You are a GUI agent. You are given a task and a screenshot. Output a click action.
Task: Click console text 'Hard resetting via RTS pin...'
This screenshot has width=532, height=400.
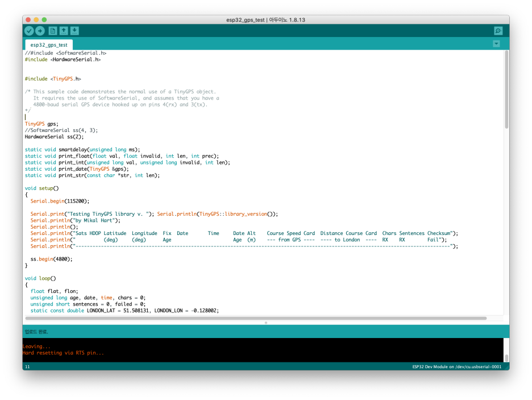63,353
